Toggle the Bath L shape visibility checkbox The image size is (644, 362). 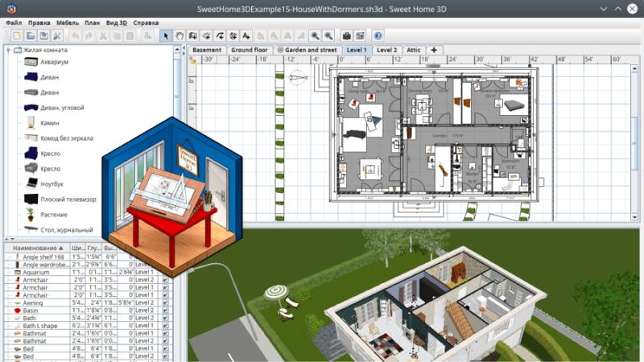point(166,327)
